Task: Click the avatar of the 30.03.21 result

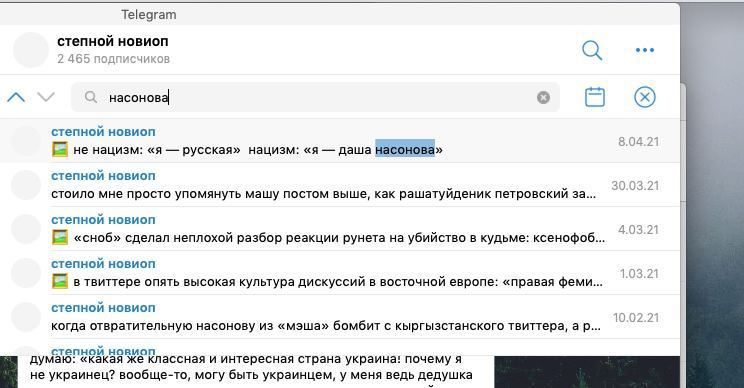Action: point(26,185)
